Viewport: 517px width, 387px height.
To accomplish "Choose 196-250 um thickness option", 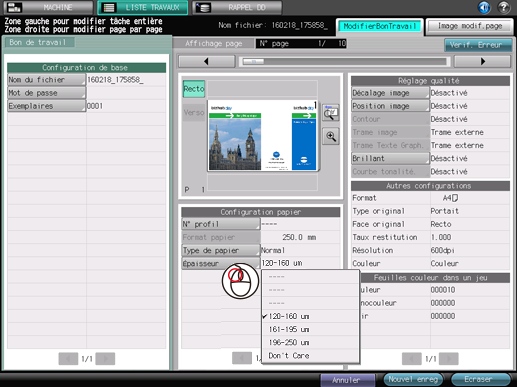I will 310,342.
